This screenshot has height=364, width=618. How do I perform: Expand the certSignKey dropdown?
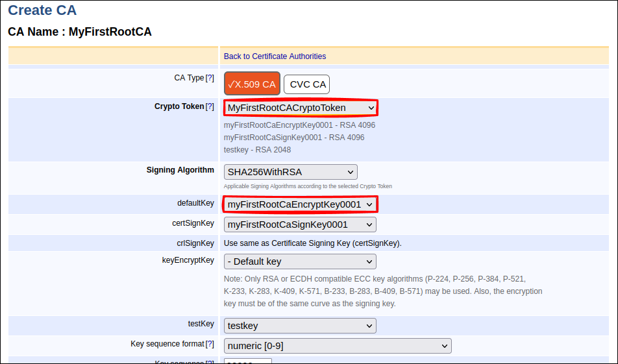point(300,224)
